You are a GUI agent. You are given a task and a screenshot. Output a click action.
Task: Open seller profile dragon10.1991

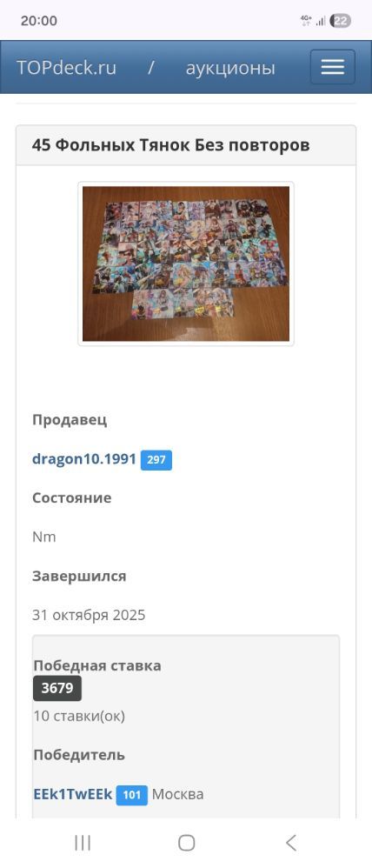click(x=84, y=459)
